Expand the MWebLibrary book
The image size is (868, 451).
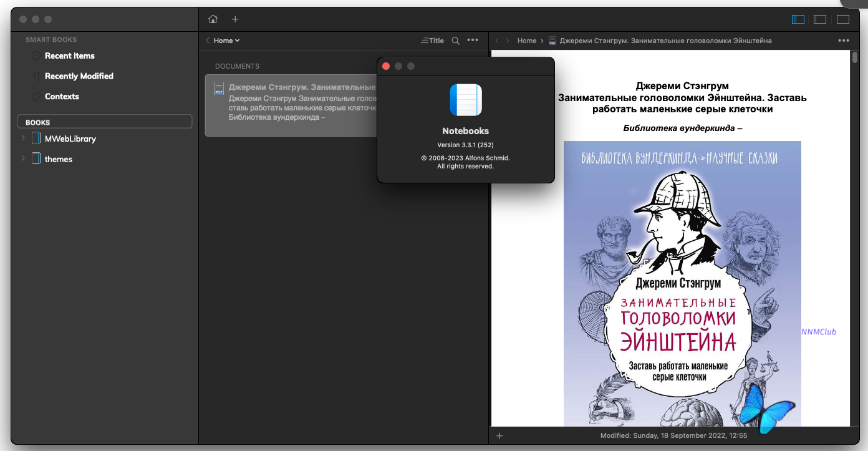pos(24,138)
